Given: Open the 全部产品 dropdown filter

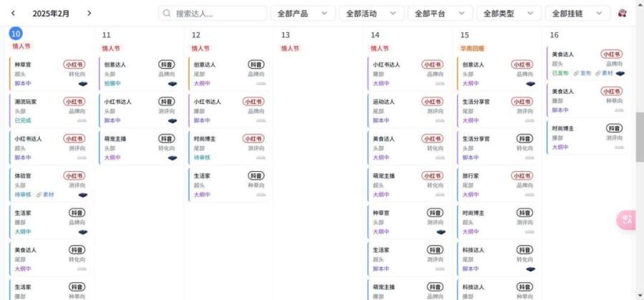Looking at the screenshot, I should click(302, 13).
